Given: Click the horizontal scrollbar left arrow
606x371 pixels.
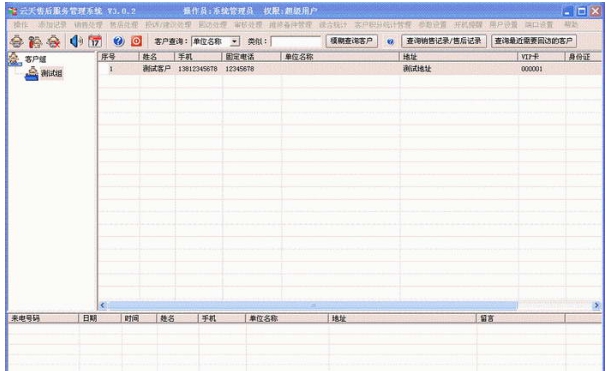Looking at the screenshot, I should coord(102,305).
